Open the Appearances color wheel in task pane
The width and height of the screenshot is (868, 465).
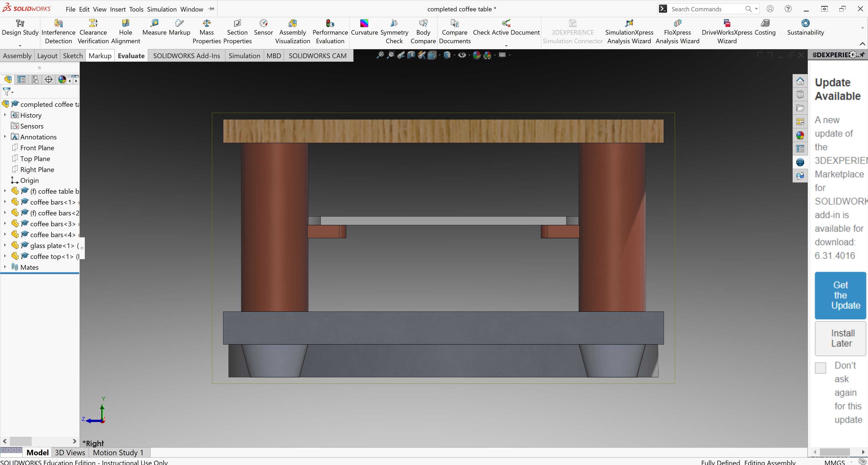click(x=800, y=135)
